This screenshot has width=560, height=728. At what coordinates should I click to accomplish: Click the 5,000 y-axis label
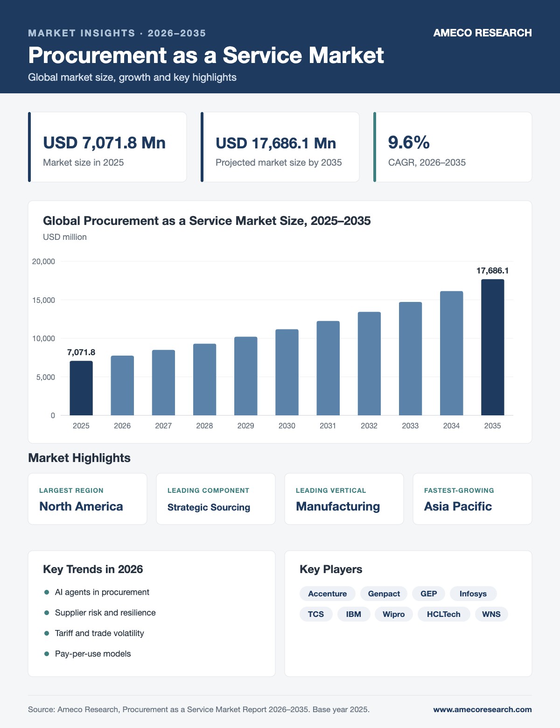tap(45, 377)
